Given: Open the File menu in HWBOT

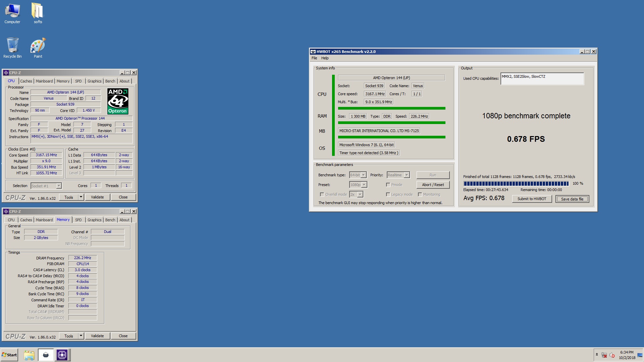Looking at the screenshot, I should pos(314,58).
